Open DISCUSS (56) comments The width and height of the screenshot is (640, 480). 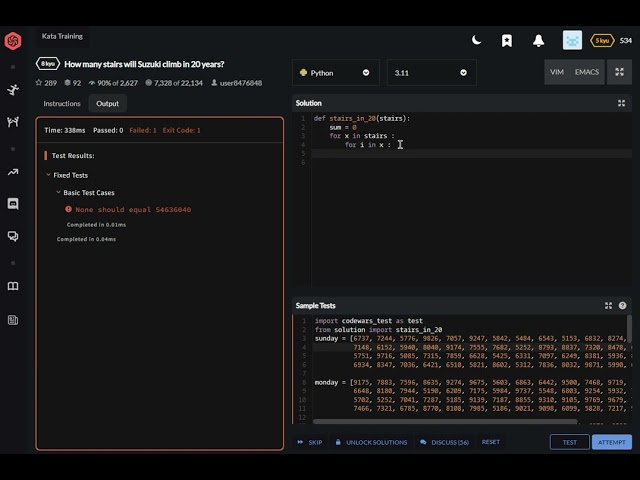[444, 442]
